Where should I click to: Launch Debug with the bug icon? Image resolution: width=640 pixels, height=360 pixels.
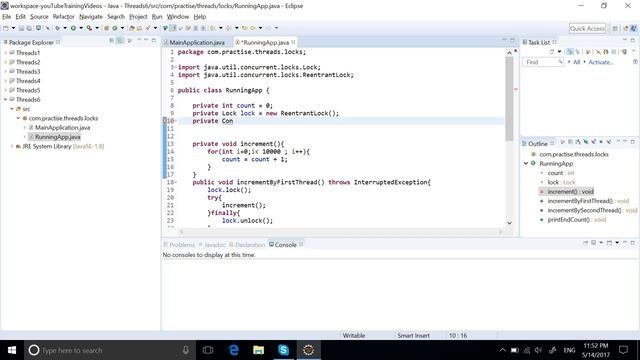58,28
